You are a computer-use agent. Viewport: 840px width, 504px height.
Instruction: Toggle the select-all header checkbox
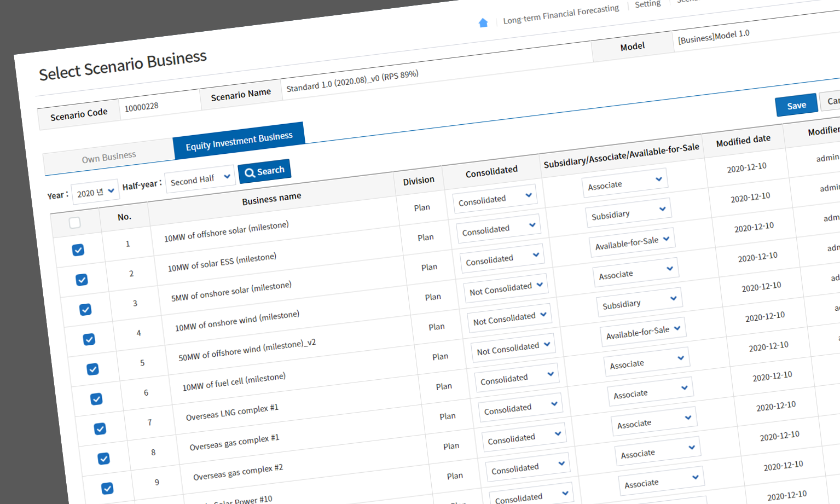(75, 222)
